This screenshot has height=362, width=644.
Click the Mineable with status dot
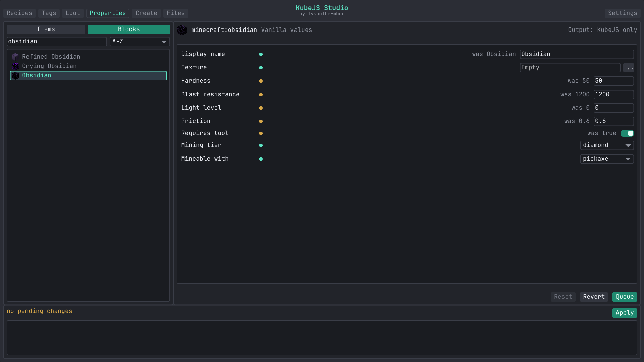coord(261,159)
